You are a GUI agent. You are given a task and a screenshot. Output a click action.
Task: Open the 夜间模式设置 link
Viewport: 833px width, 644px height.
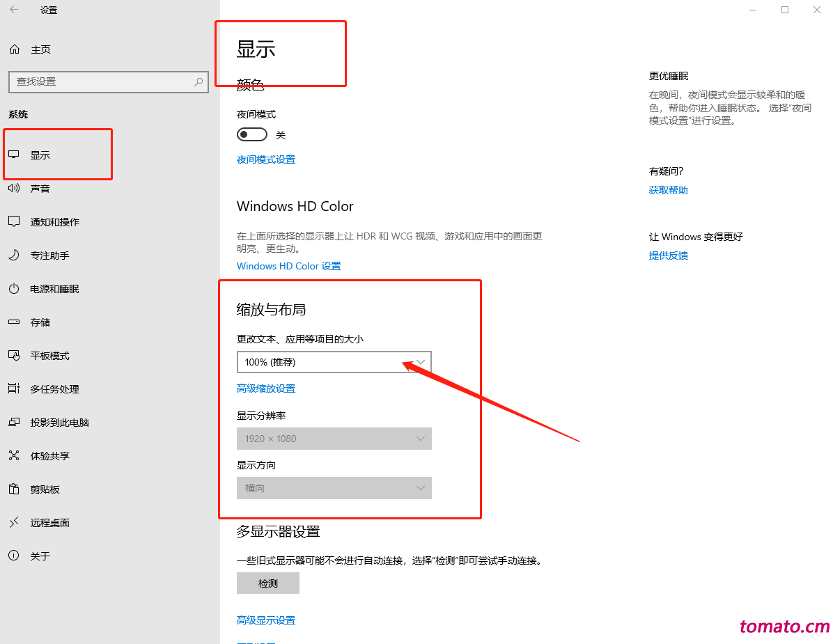coord(266,159)
